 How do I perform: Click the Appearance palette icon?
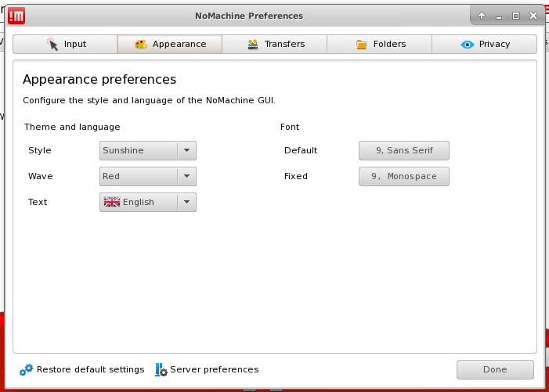[141, 45]
